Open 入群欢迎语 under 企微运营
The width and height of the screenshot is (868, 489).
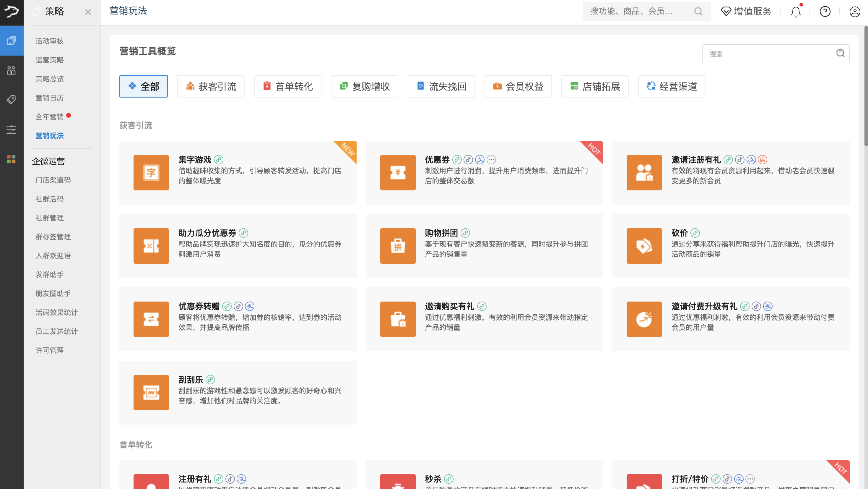53,256
